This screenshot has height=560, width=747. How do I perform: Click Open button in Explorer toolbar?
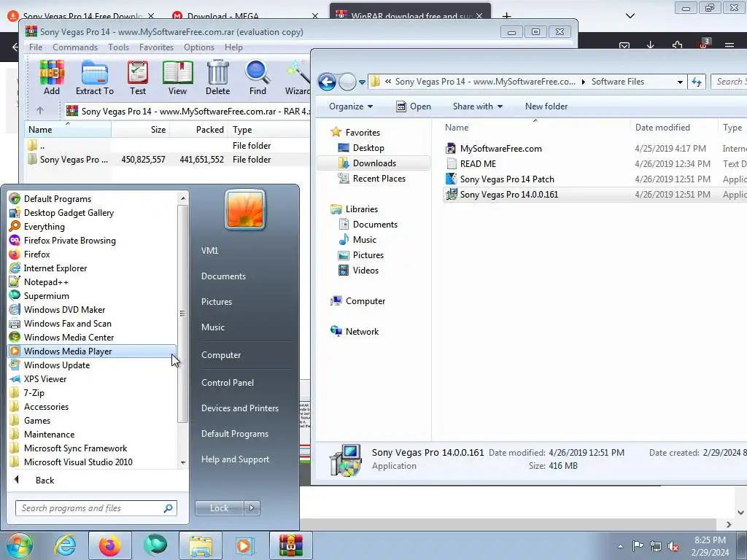414,106
